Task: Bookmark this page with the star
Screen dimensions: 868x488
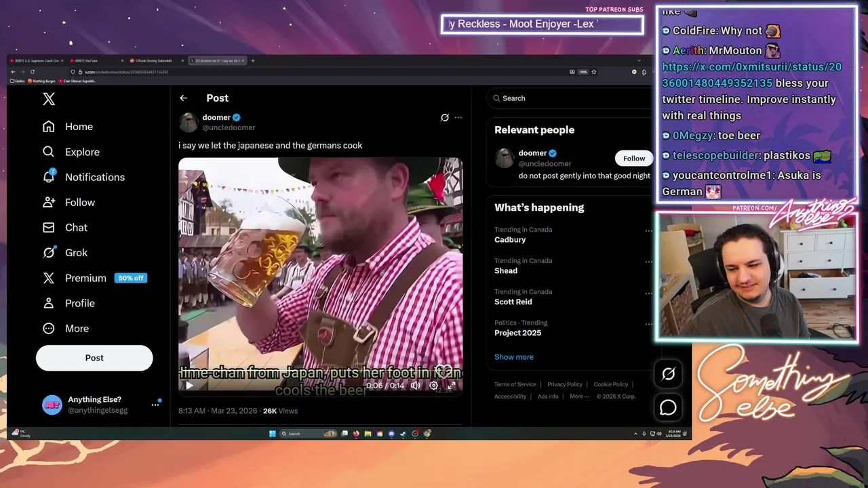Action: point(594,72)
